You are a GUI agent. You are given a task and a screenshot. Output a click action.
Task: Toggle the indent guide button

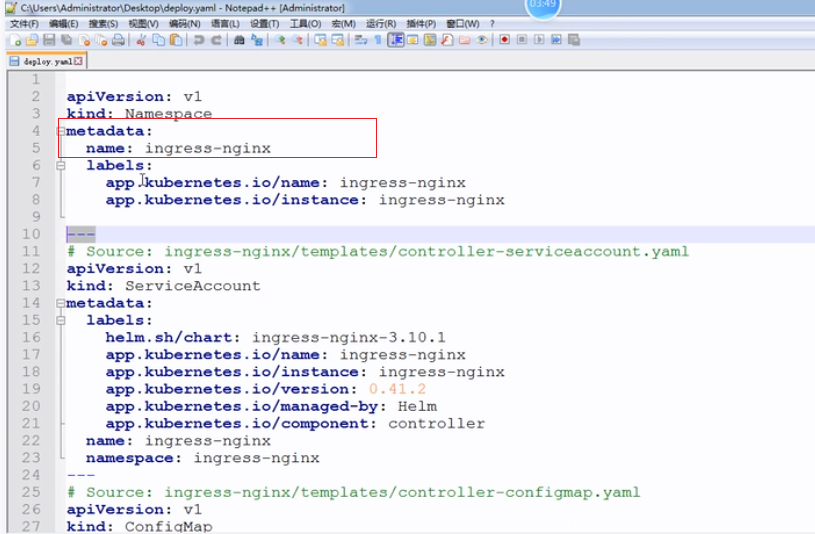click(396, 40)
